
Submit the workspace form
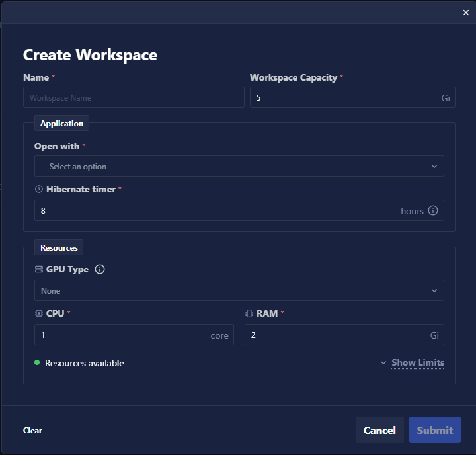435,430
